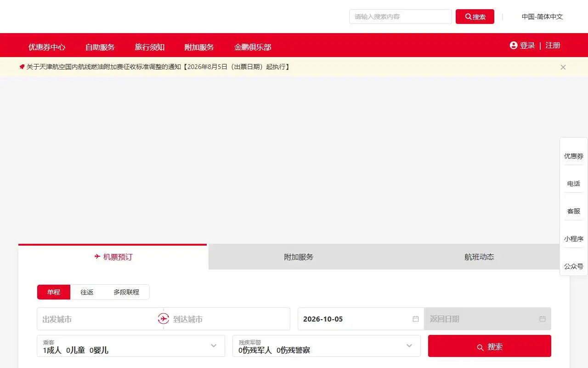Image resolution: width=588 pixels, height=368 pixels.
Task: Click 客服 in the side panel
Action: 574,211
